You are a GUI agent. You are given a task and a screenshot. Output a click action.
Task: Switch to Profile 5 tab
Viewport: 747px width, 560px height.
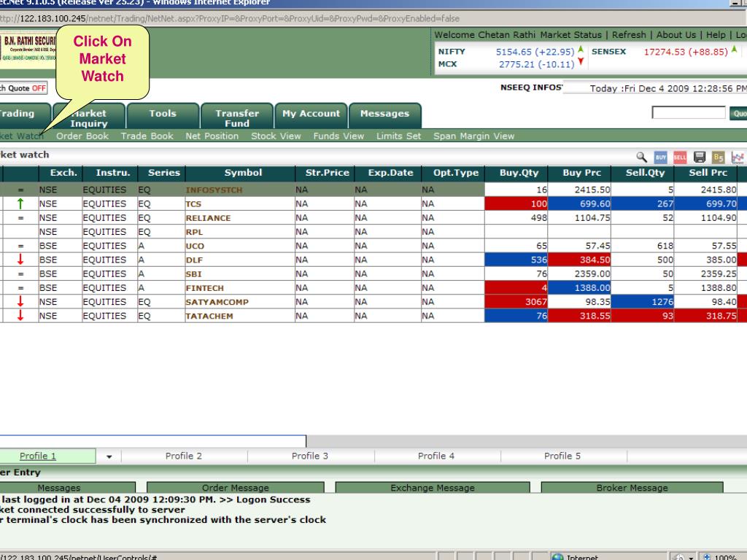(562, 456)
